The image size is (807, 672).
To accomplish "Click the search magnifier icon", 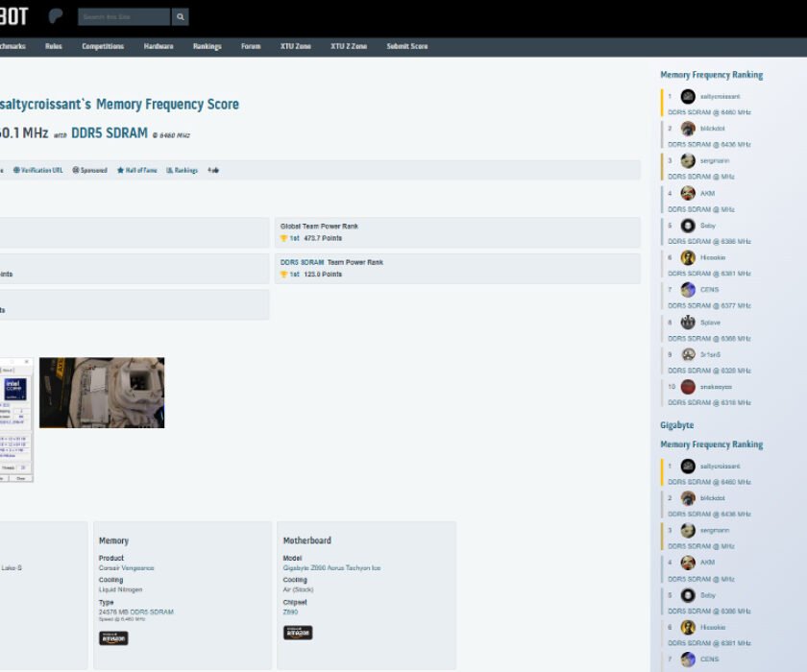I will click(x=181, y=17).
